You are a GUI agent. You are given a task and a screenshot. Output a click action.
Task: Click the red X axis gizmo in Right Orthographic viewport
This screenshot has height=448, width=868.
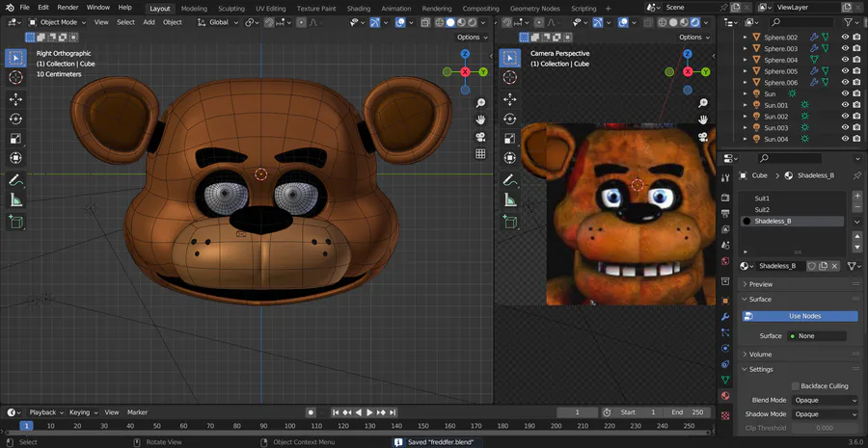click(465, 72)
